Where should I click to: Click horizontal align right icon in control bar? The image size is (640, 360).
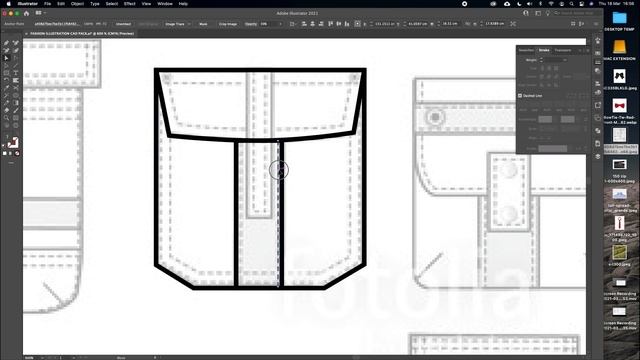tap(321, 24)
